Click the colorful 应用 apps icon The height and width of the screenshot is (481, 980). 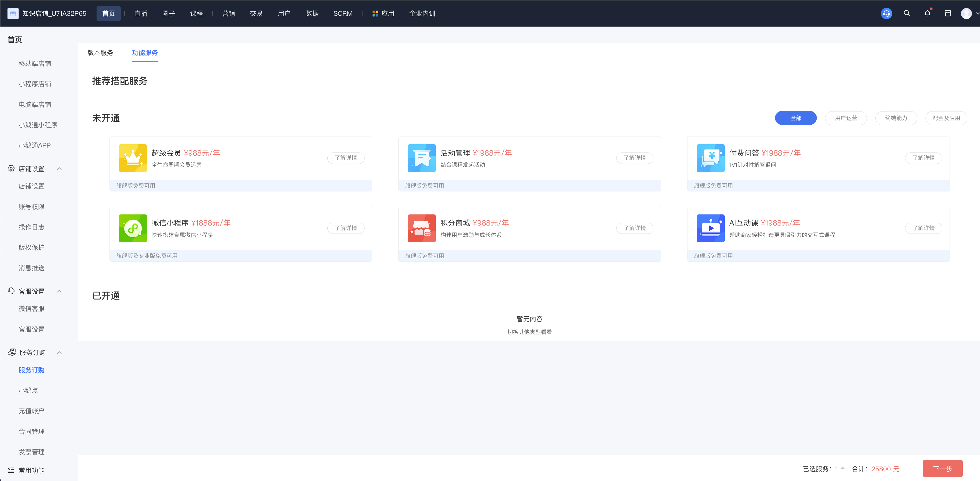[x=375, y=13]
